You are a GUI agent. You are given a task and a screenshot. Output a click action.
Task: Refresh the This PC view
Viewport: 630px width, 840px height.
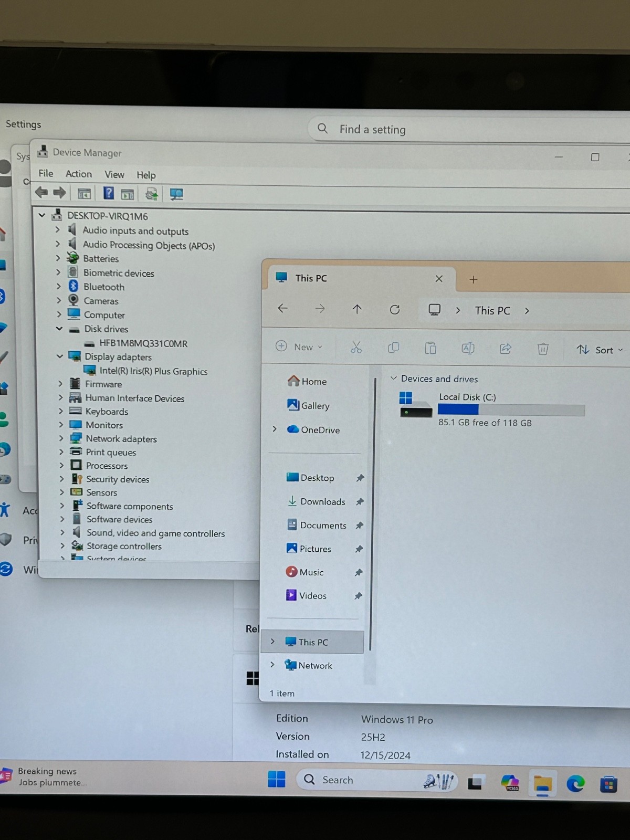tap(395, 309)
